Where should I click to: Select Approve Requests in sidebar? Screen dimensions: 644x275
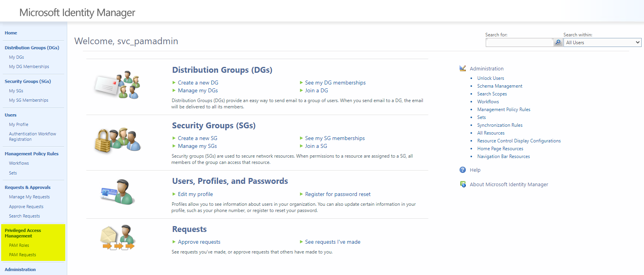(26, 207)
